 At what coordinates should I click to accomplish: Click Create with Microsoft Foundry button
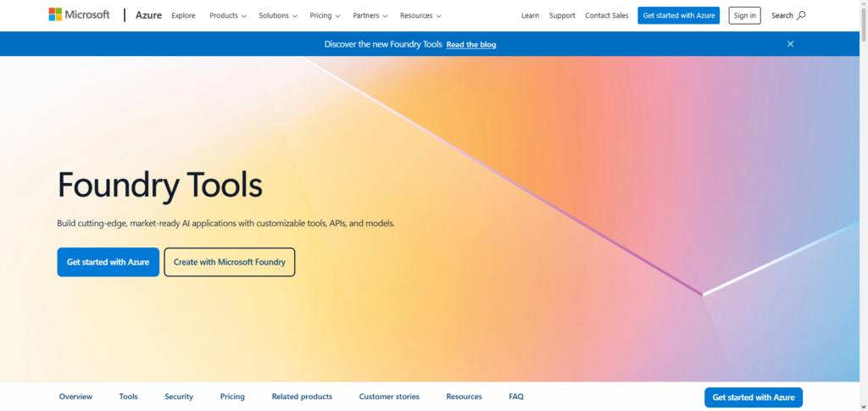pos(230,262)
